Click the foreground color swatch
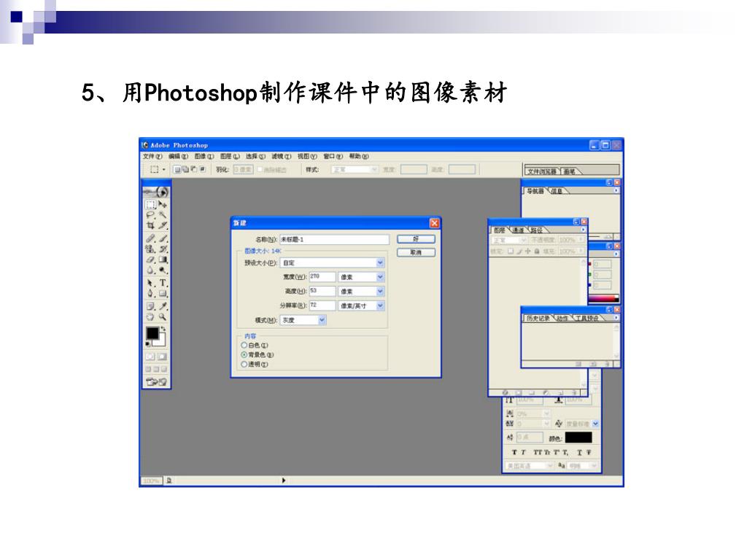The height and width of the screenshot is (560, 747). tap(152, 332)
